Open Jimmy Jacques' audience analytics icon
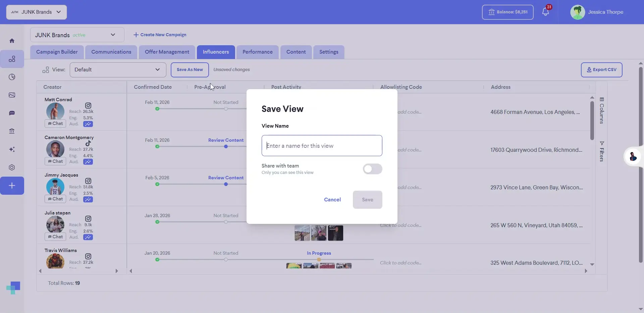644x313 pixels. tap(88, 199)
